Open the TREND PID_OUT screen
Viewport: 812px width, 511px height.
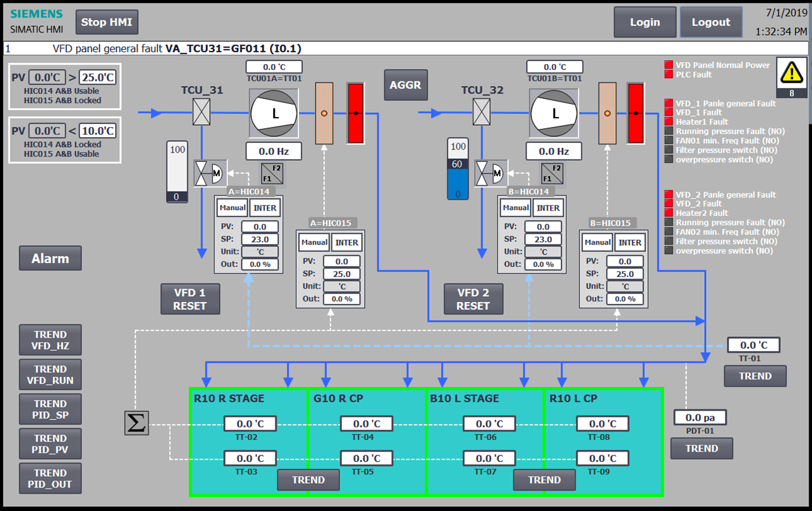(50, 478)
